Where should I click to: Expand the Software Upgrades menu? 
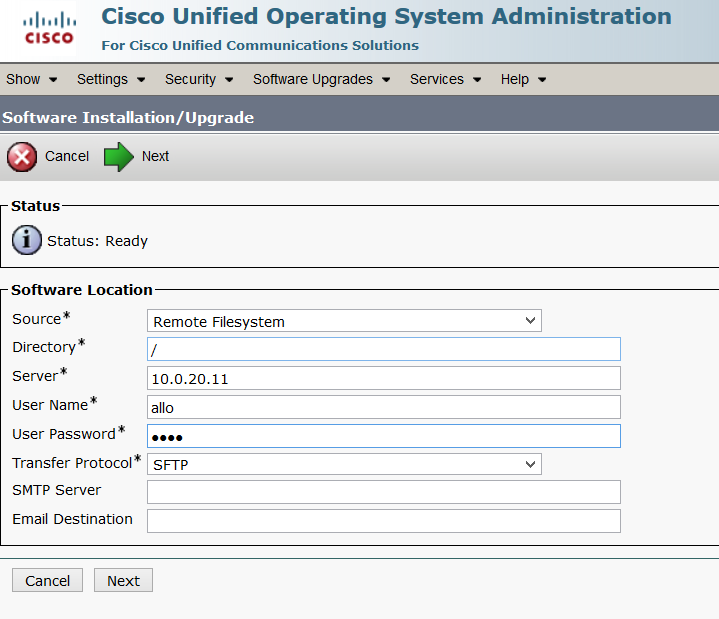(321, 79)
